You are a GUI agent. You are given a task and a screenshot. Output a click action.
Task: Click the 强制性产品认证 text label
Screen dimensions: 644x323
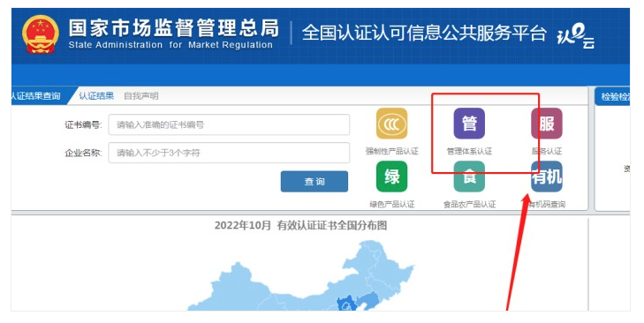point(392,152)
